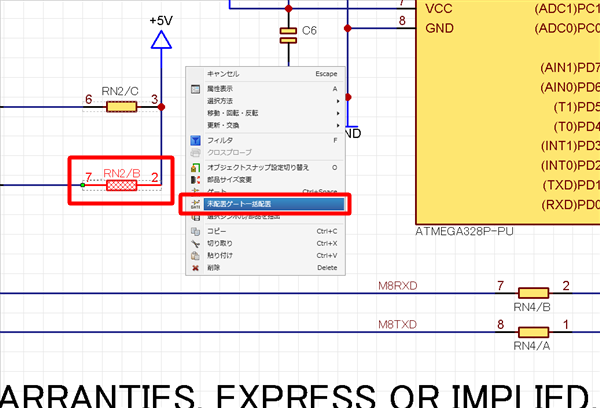Viewport: 600px width, 408px height.
Task: Click the RN2/C reference text
Action: coord(120,91)
